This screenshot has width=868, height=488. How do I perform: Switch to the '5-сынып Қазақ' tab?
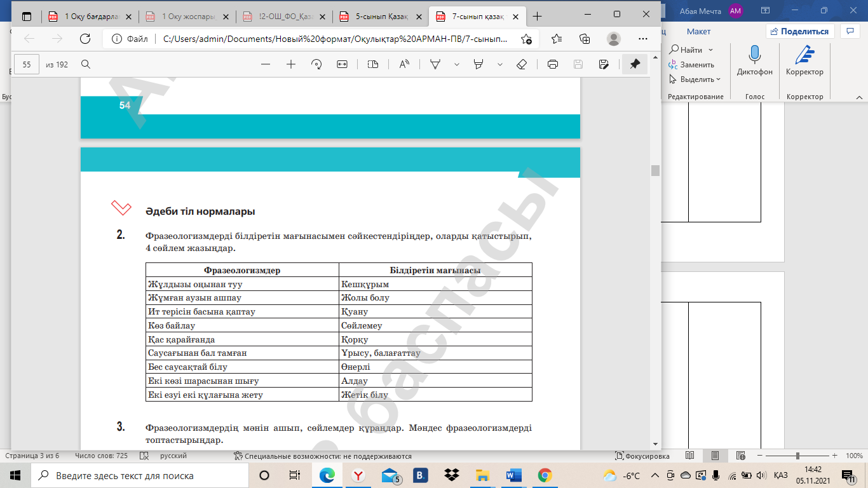point(381,16)
